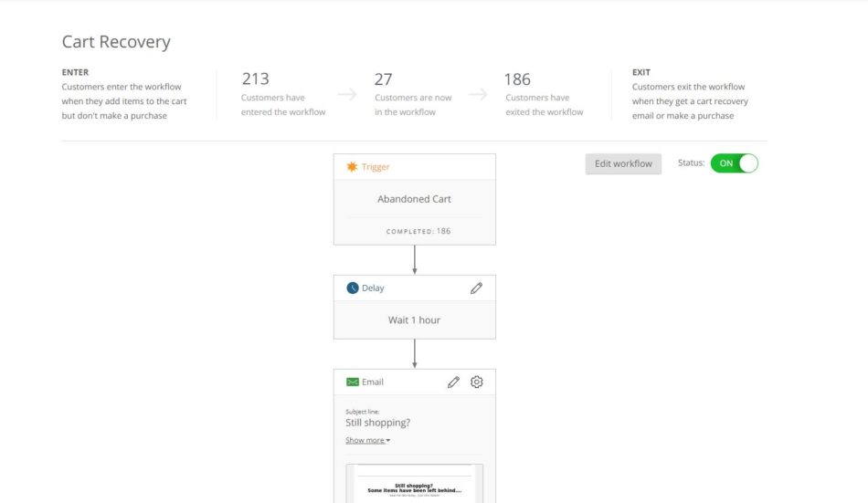Edit the Email step with pencil icon
The height and width of the screenshot is (503, 868).
pyautogui.click(x=453, y=382)
